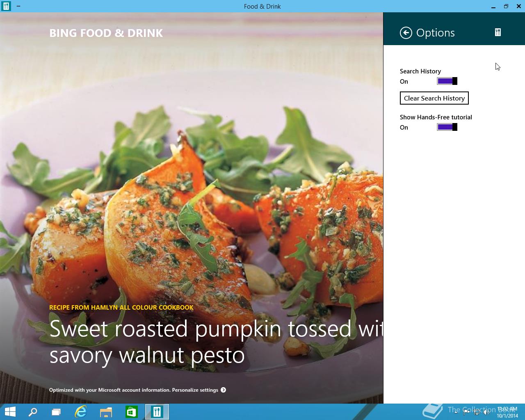
Task: Click the Show Hands-Free tutorial label
Action: pos(436,117)
